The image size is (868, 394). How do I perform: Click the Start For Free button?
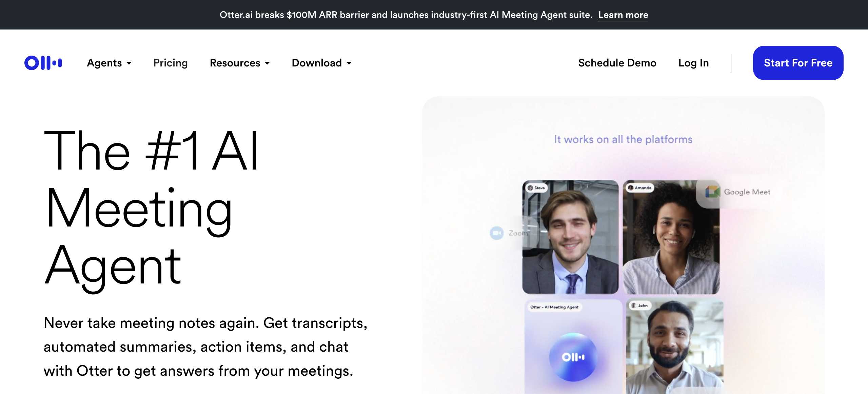click(798, 63)
